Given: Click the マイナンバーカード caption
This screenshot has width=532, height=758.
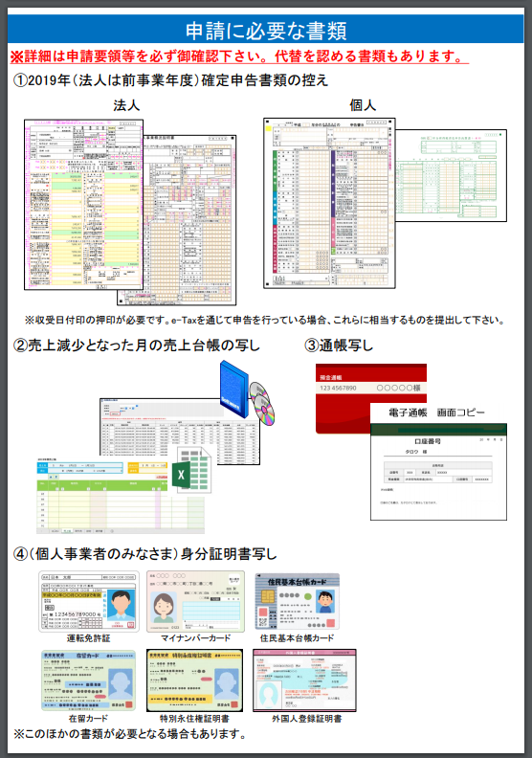Looking at the screenshot, I should [196, 638].
